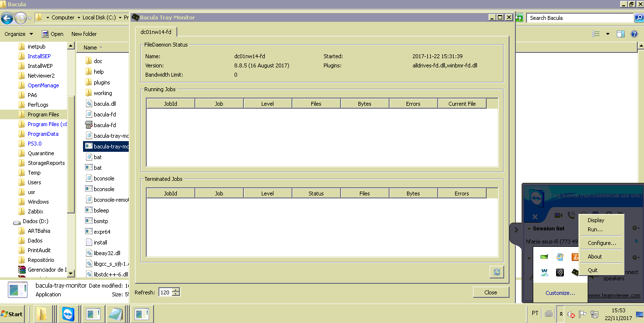Image resolution: width=644 pixels, height=323 pixels.
Task: Choose Configure... from the tray context menu
Action: [x=602, y=243]
